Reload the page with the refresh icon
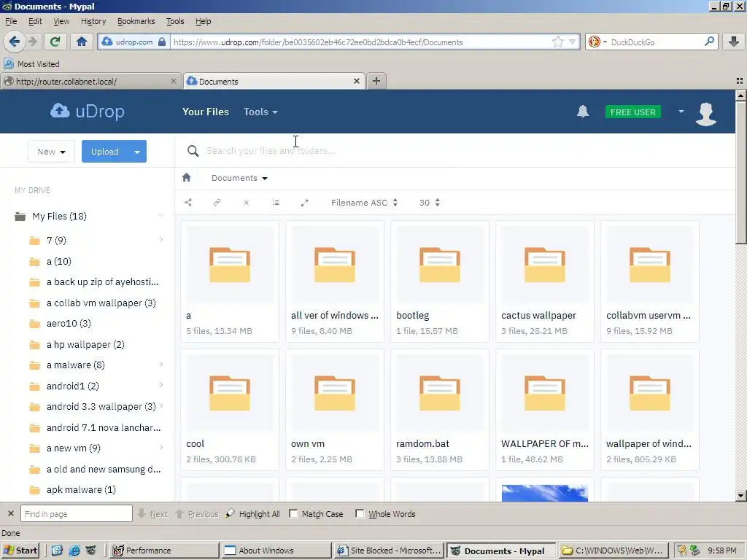The height and width of the screenshot is (560, 747). [55, 42]
